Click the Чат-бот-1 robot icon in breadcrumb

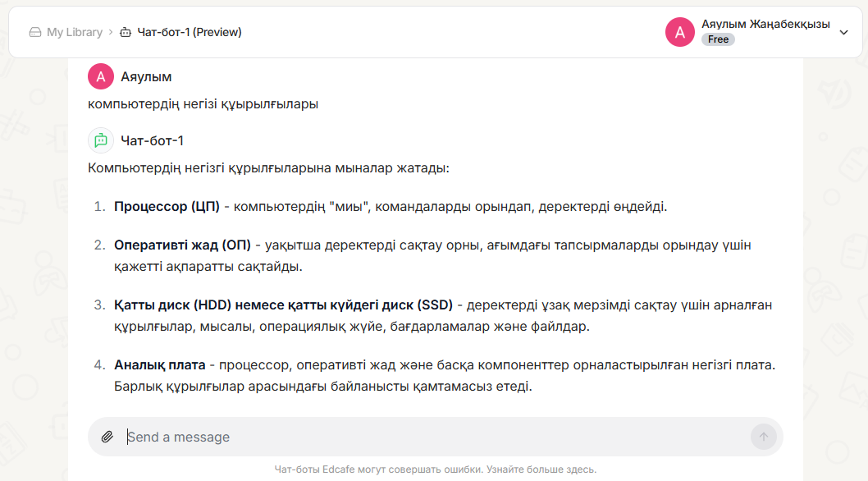click(x=126, y=32)
